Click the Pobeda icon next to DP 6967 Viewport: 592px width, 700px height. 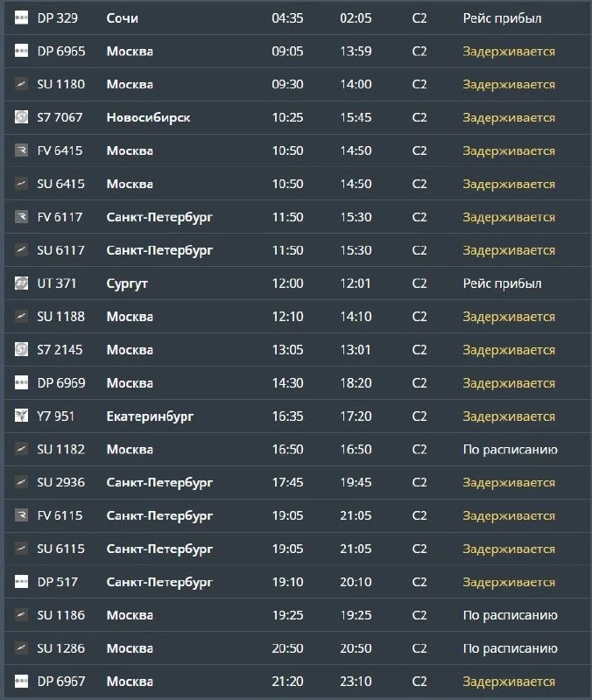(x=21, y=682)
